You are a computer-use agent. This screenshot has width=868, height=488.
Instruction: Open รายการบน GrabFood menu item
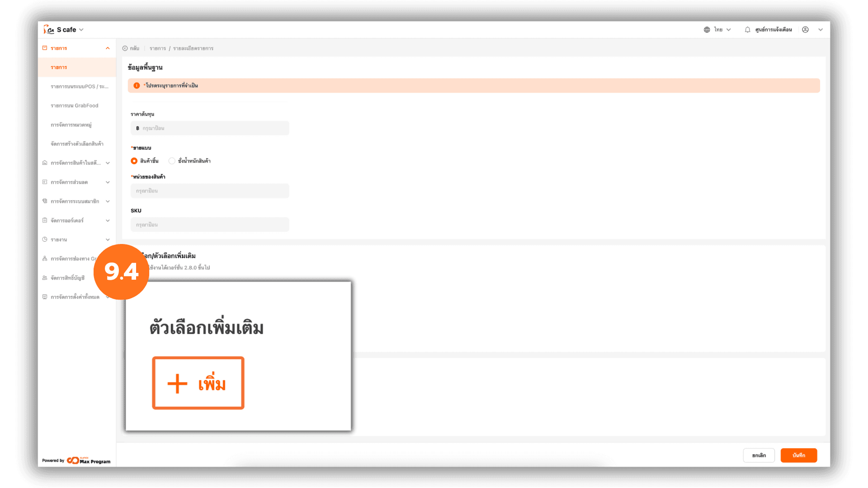74,106
